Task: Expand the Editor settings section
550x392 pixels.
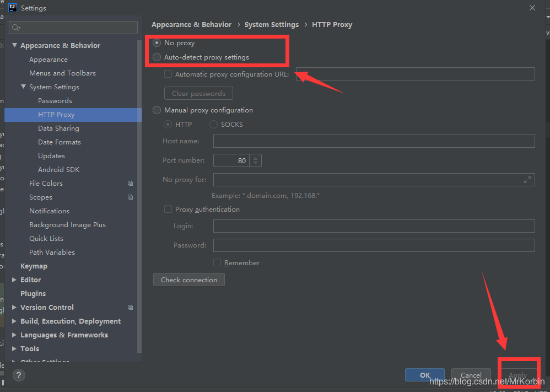Action: pos(14,280)
